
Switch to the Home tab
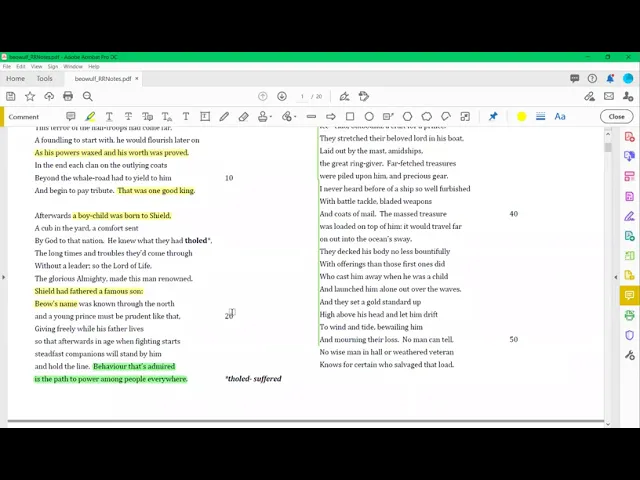coord(16,78)
